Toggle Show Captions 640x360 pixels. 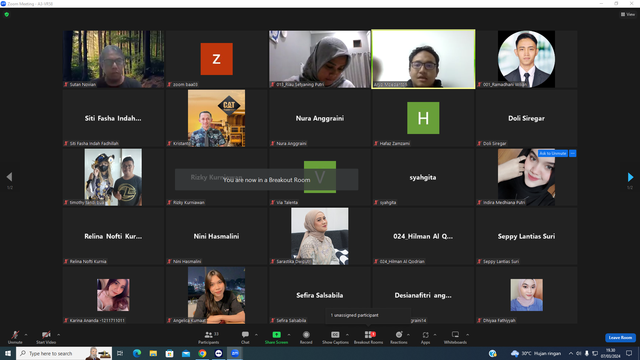pyautogui.click(x=335, y=337)
